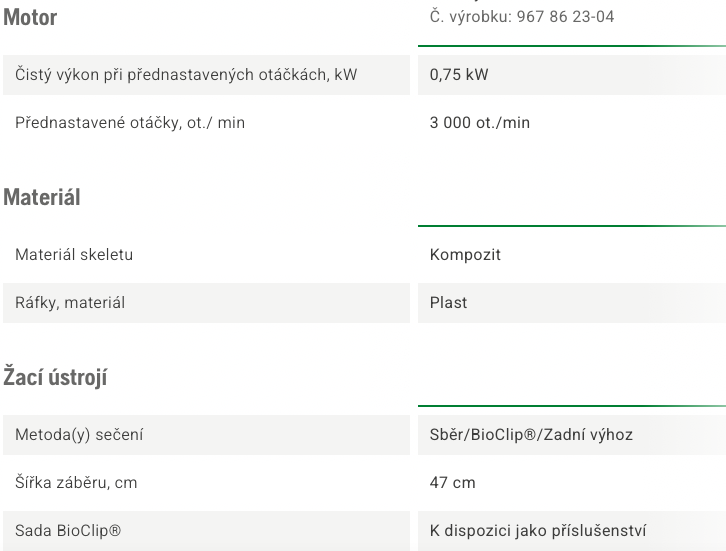Image resolution: width=726 pixels, height=551 pixels.
Task: Click the Šířka záběru, cm label
Action: pyautogui.click(x=76, y=482)
